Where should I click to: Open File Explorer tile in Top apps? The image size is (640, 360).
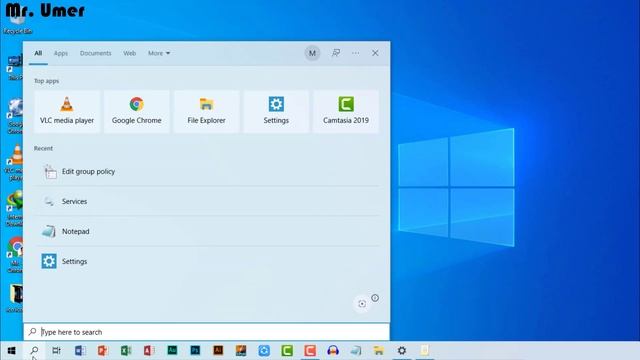tap(207, 111)
